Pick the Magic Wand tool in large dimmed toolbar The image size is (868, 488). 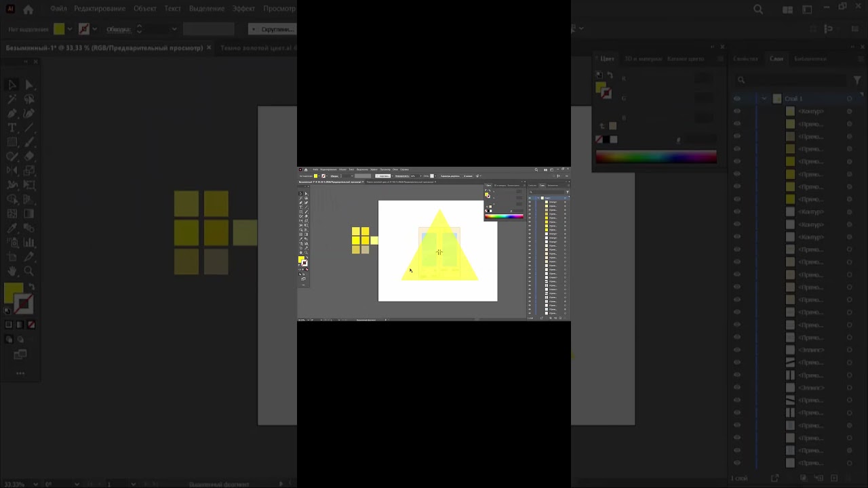[x=12, y=99]
